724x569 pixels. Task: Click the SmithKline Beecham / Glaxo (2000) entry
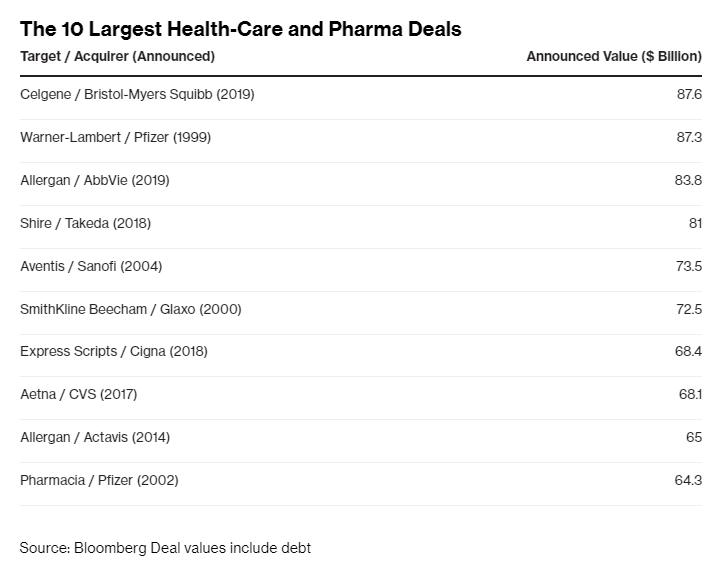131,309
